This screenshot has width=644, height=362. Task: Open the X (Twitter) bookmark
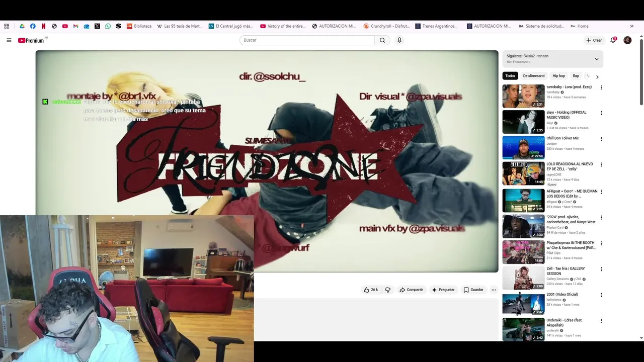(x=97, y=26)
